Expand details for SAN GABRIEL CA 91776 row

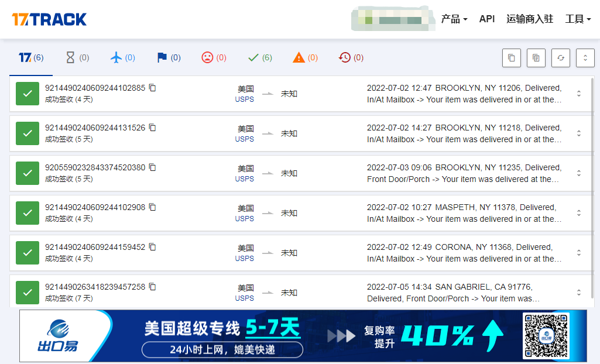(579, 293)
